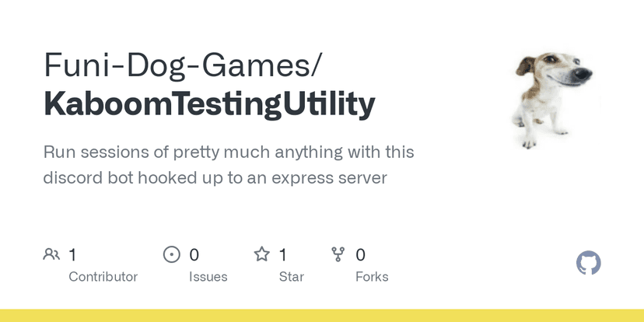Screen dimensions: 644x322
Task: Click the slash after Funi-Dog-Games
Action: 314,66
